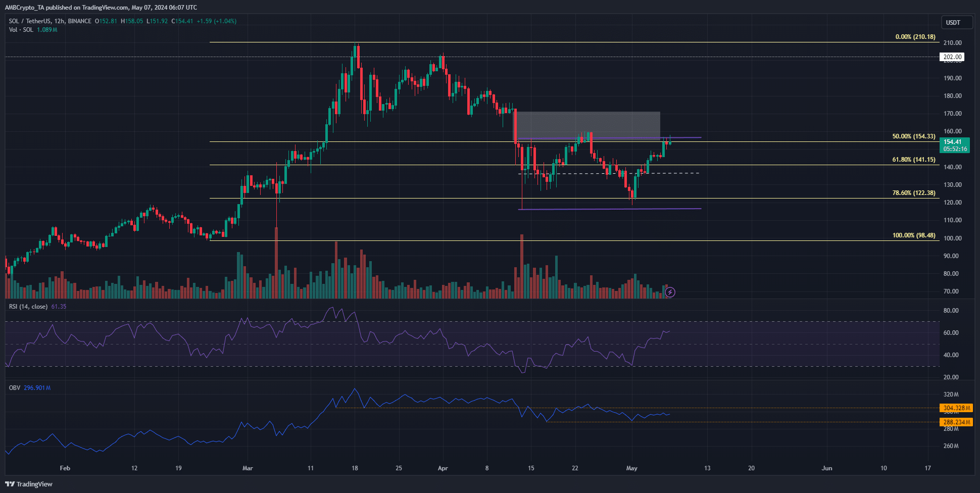Click the Apr date label on time axis

coord(443,468)
